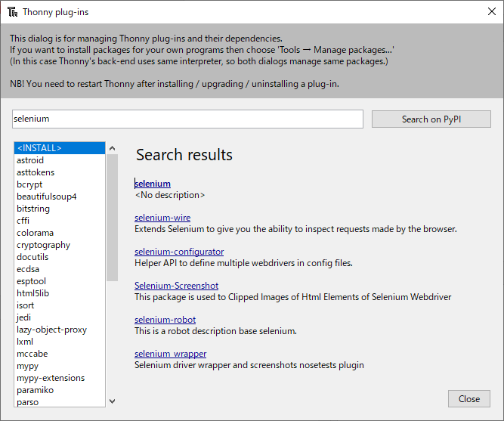This screenshot has height=421, width=504.
Task: Select colorama in the package list
Action: coord(60,233)
